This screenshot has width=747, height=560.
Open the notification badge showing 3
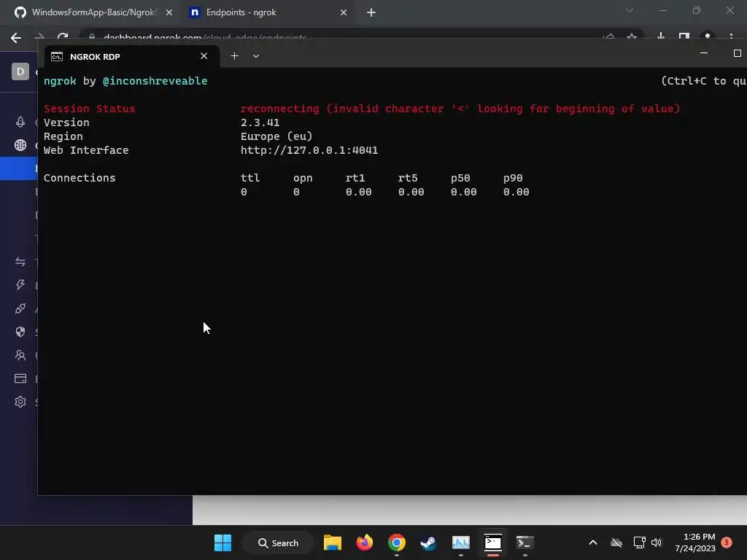coord(727,542)
